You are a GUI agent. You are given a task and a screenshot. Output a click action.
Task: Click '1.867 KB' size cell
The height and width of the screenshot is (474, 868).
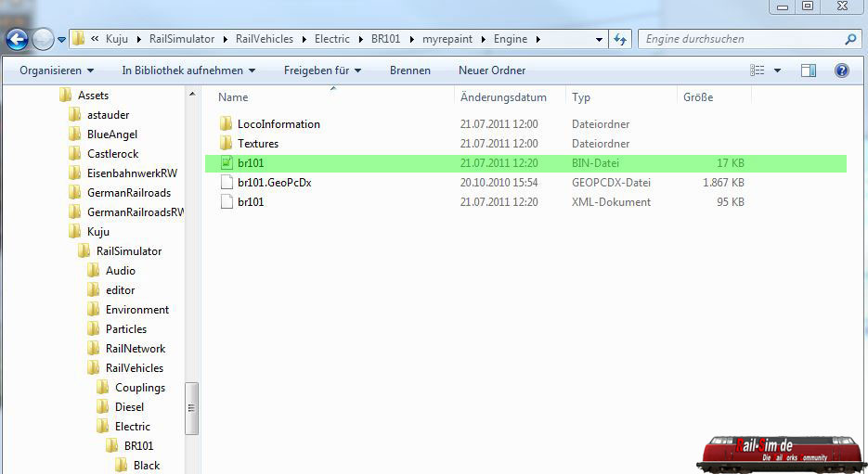[723, 183]
